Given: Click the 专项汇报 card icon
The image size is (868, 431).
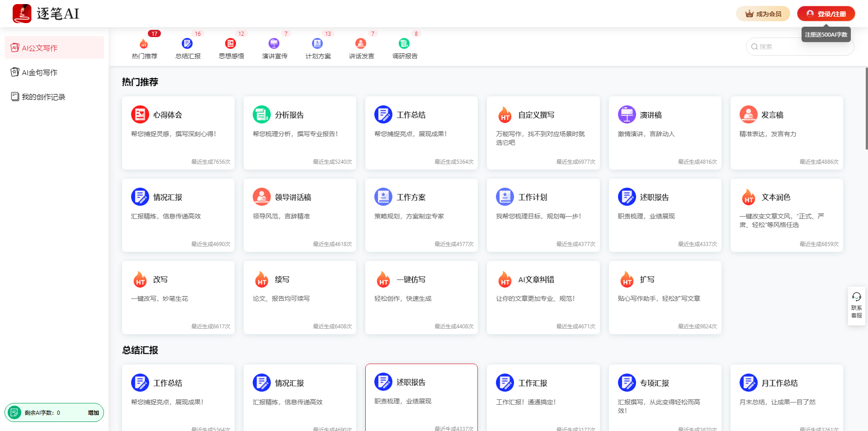Looking at the screenshot, I should [627, 383].
